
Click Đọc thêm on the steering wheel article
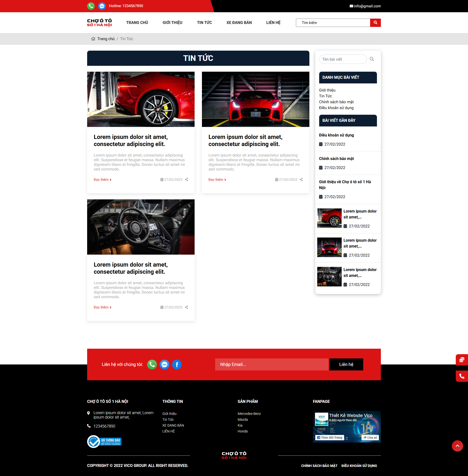coord(102,307)
